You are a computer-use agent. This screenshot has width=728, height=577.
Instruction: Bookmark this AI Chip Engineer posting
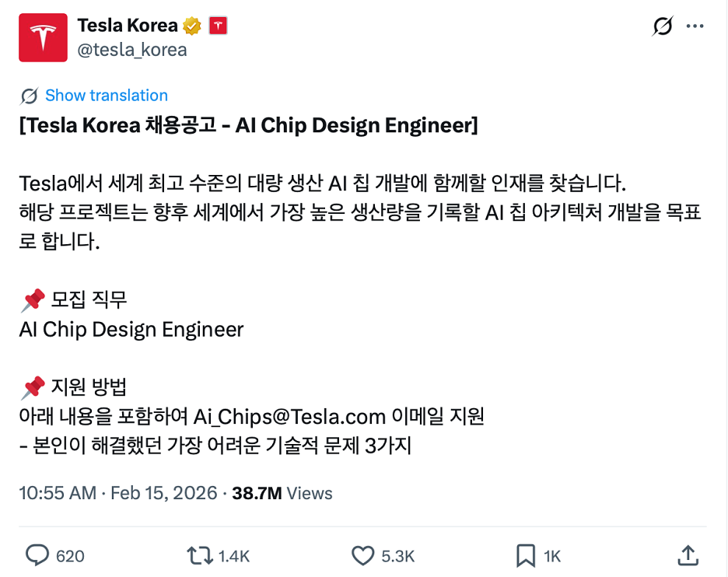click(x=525, y=555)
